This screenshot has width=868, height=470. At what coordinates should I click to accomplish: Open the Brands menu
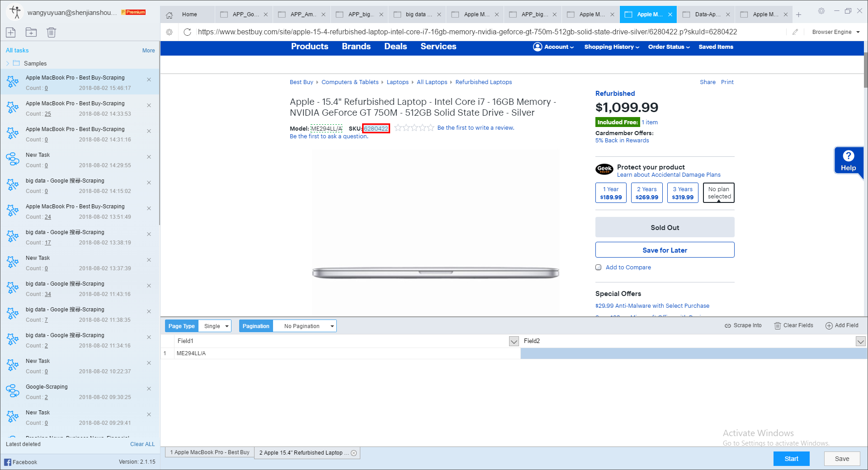[x=356, y=47]
